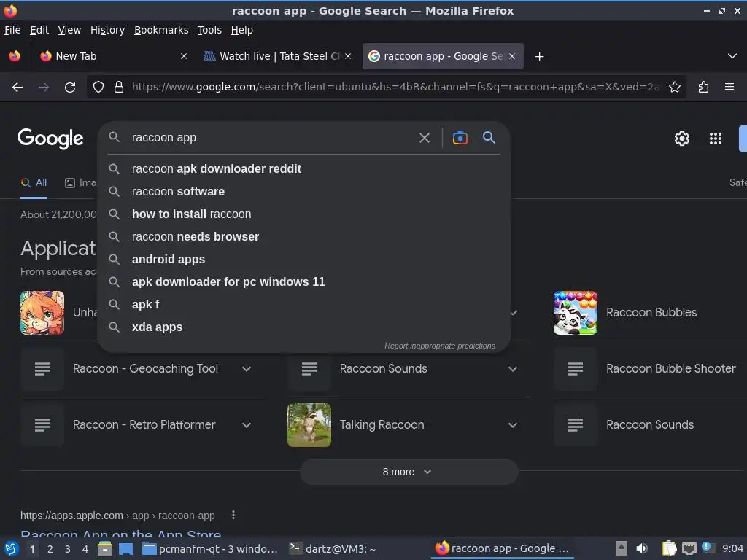
Task: Open the Extensions puzzle icon
Action: point(703,87)
